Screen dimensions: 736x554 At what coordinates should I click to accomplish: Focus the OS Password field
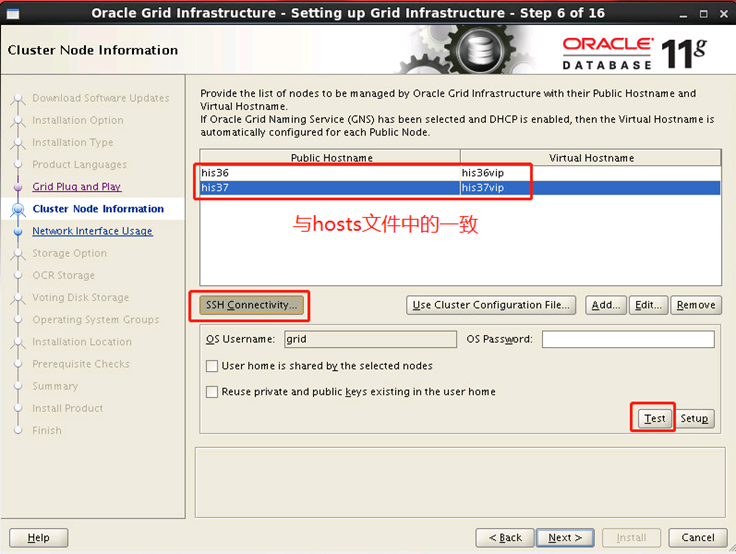pos(628,339)
